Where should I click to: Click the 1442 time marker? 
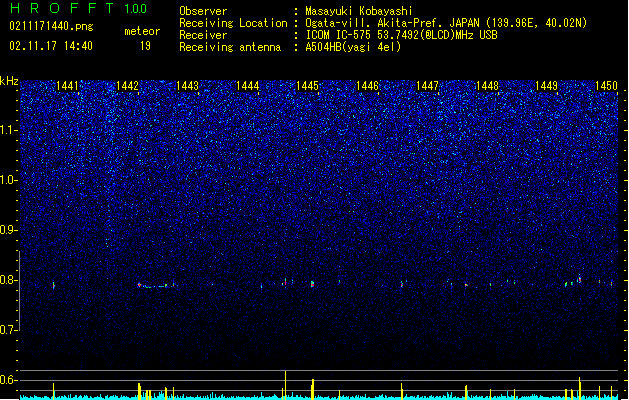[127, 86]
